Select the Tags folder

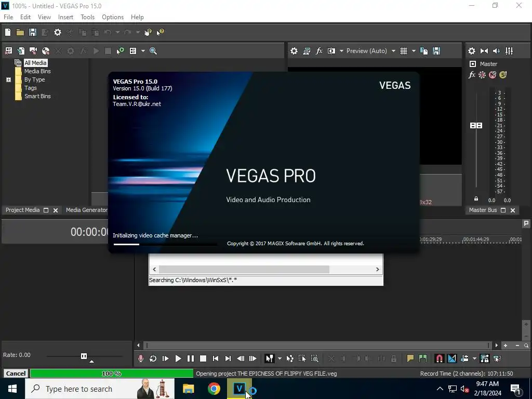[x=30, y=88]
